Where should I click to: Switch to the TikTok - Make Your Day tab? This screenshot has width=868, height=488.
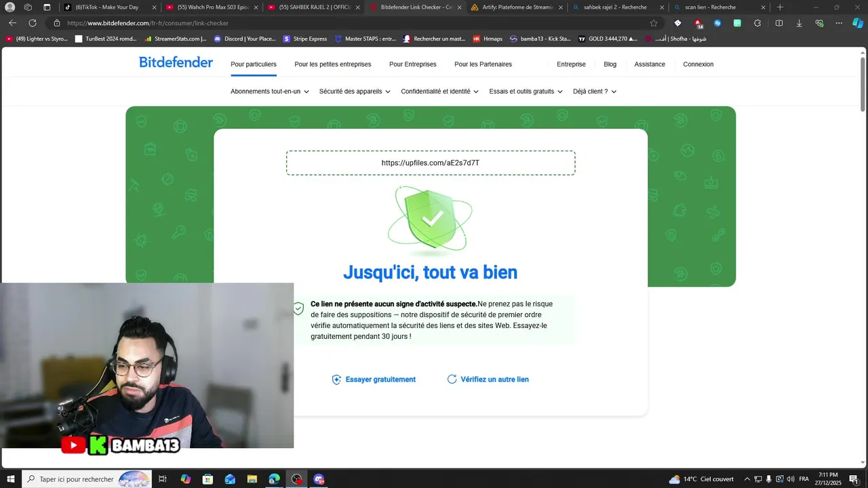111,7
